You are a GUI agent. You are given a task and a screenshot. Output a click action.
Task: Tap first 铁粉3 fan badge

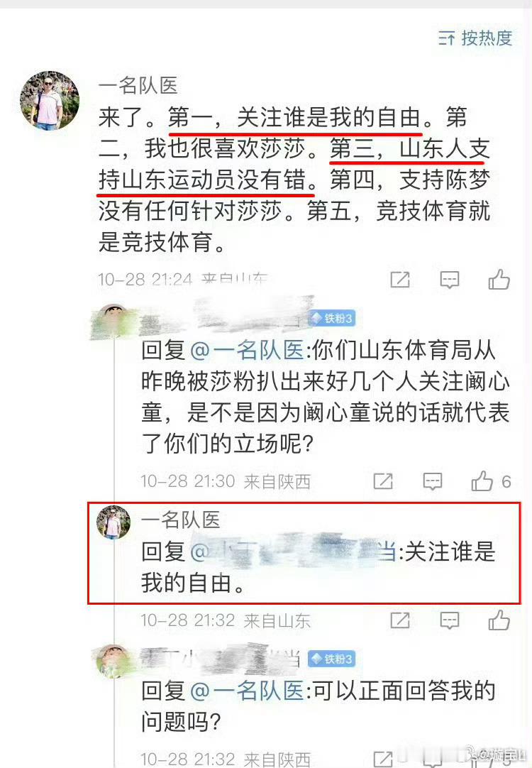333,319
